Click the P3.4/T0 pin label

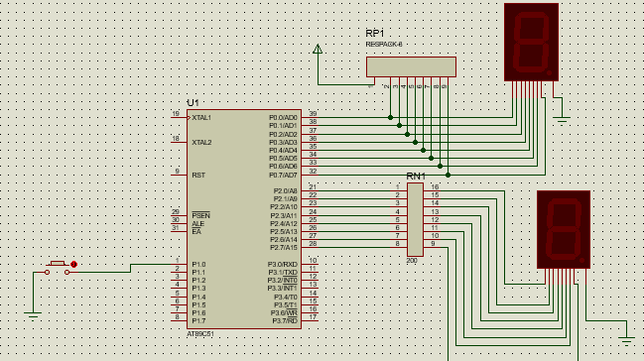286,297
